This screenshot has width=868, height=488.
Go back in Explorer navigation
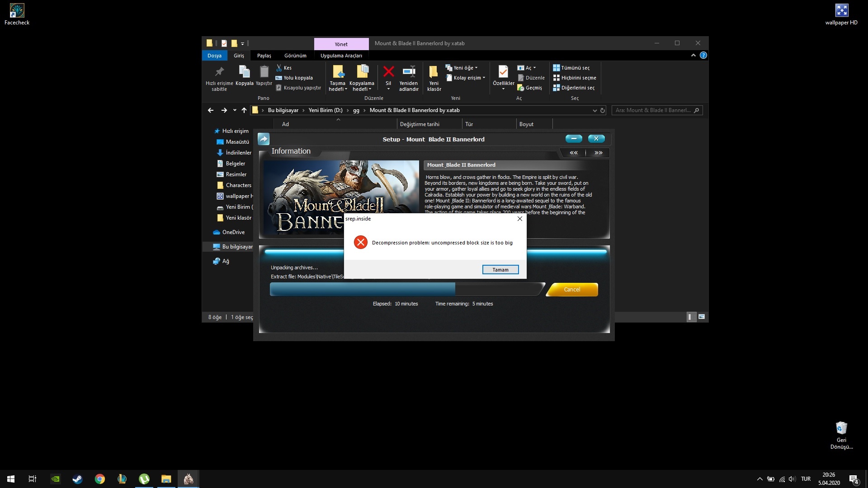tap(211, 110)
